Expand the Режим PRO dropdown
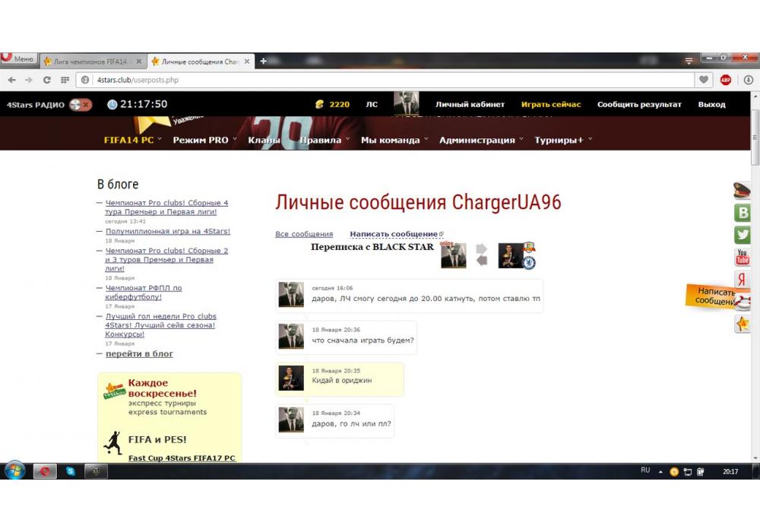Viewport: 760px width, 532px height. 204,140
